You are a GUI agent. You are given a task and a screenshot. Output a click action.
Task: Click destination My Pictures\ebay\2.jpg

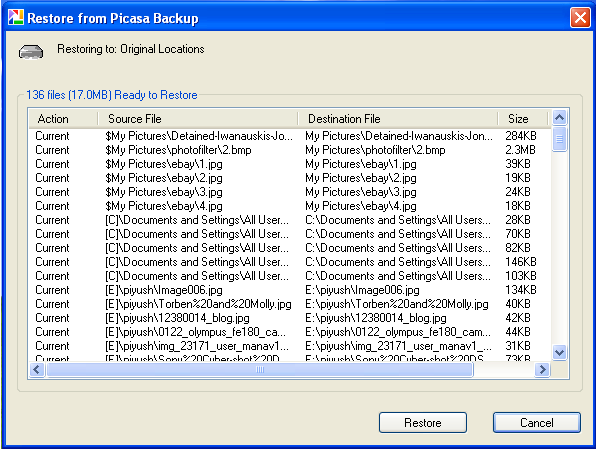(x=361, y=178)
